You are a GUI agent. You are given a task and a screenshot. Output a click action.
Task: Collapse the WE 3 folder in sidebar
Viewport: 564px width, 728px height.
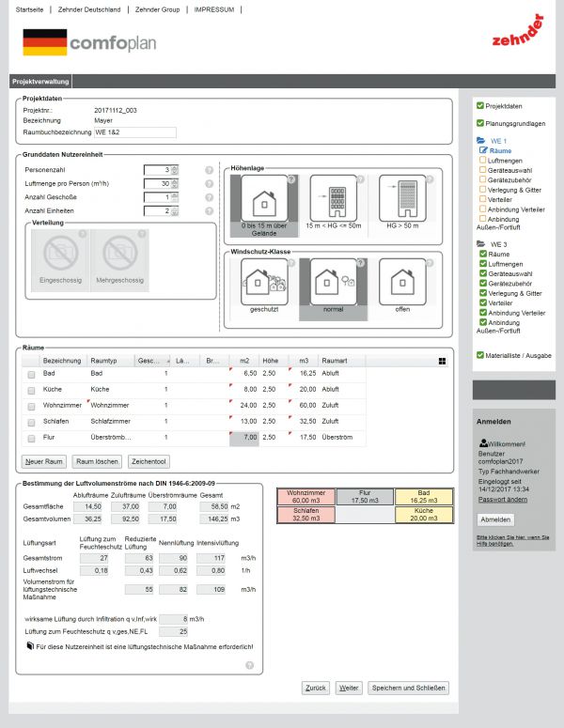481,244
